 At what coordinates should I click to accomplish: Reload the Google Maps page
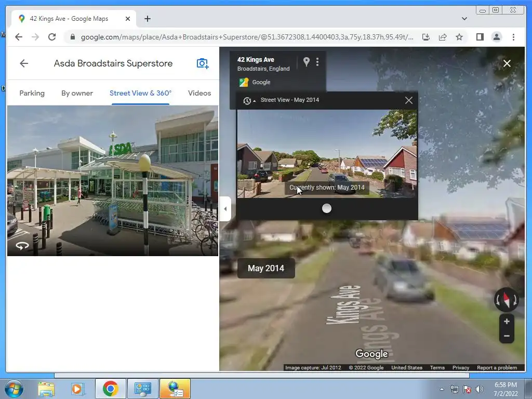pyautogui.click(x=52, y=37)
